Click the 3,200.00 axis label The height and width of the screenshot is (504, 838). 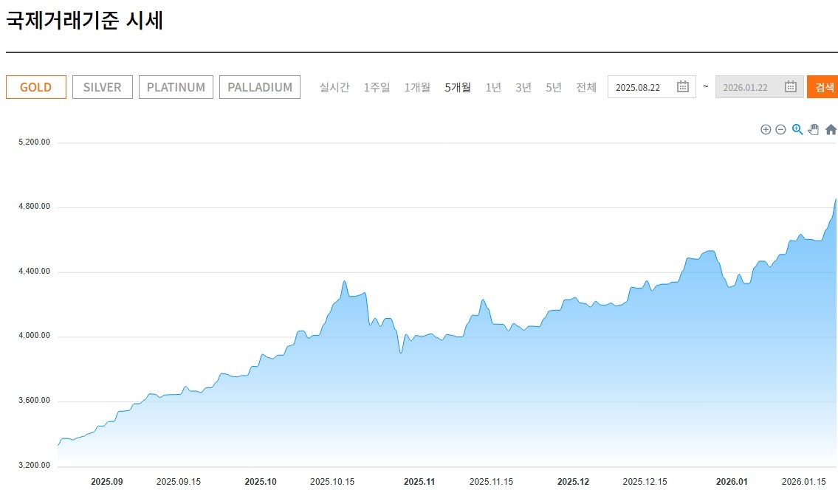[34, 465]
